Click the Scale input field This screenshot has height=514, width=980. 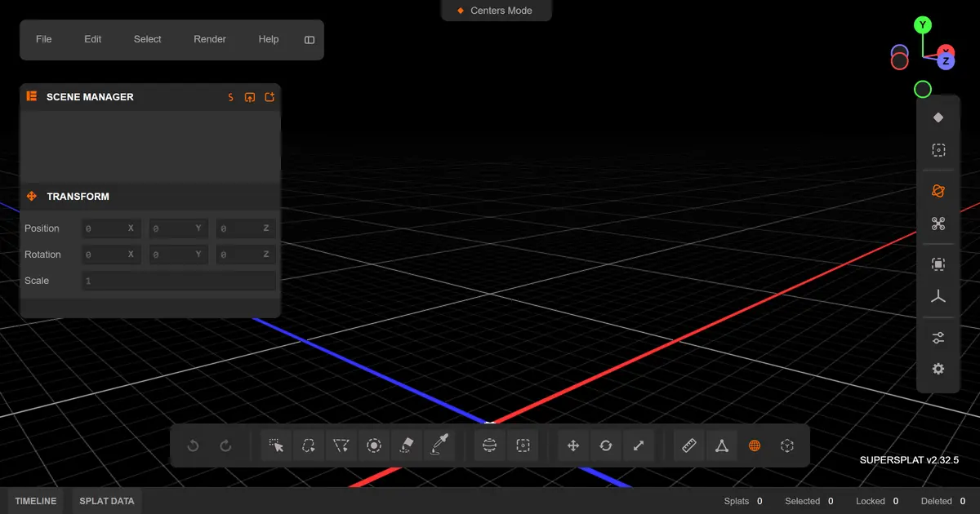click(179, 281)
